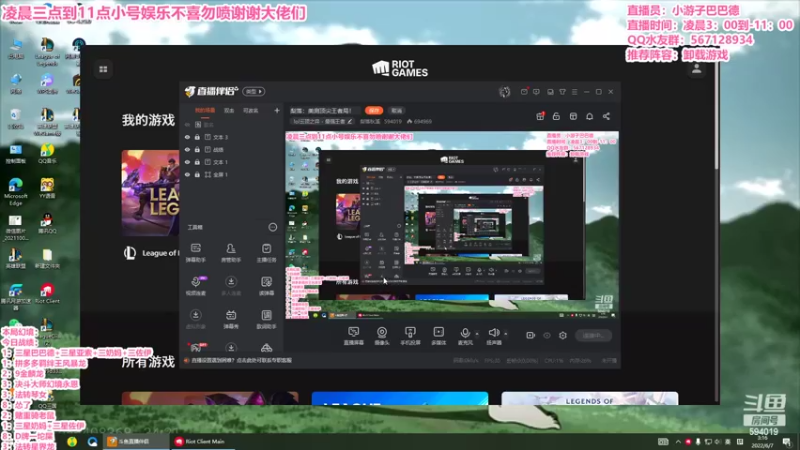The height and width of the screenshot is (450, 800).
Task: Select the 全屏 1 source row
Action: (231, 174)
